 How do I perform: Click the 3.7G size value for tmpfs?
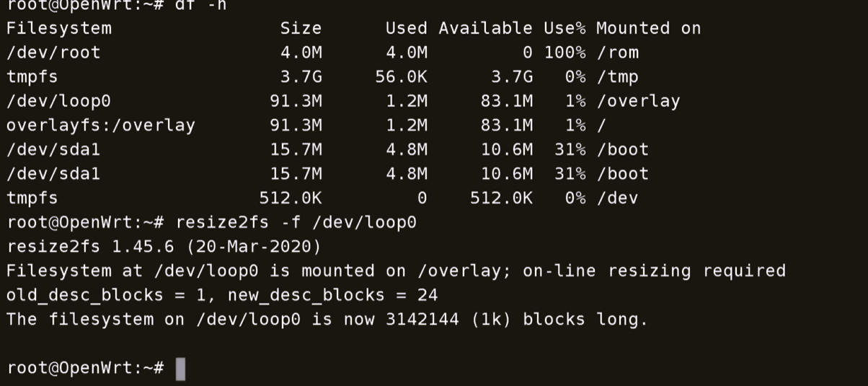coord(301,76)
